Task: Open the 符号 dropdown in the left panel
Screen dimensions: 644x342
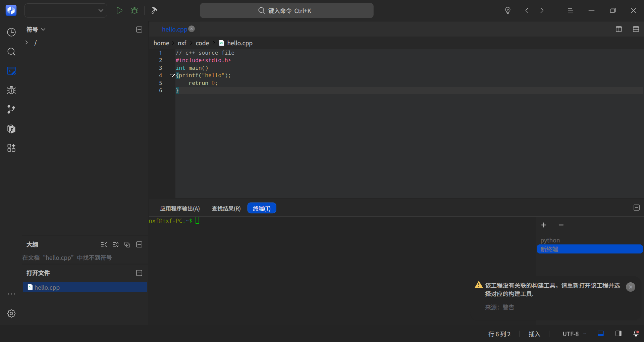Action: point(36,30)
